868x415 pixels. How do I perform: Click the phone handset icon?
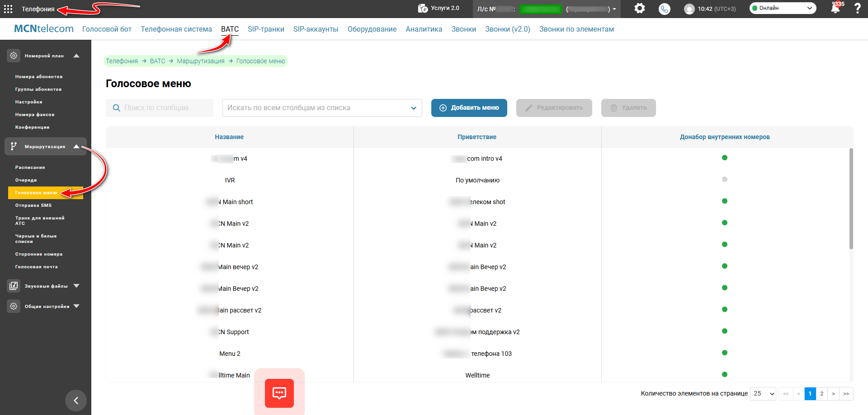(664, 9)
